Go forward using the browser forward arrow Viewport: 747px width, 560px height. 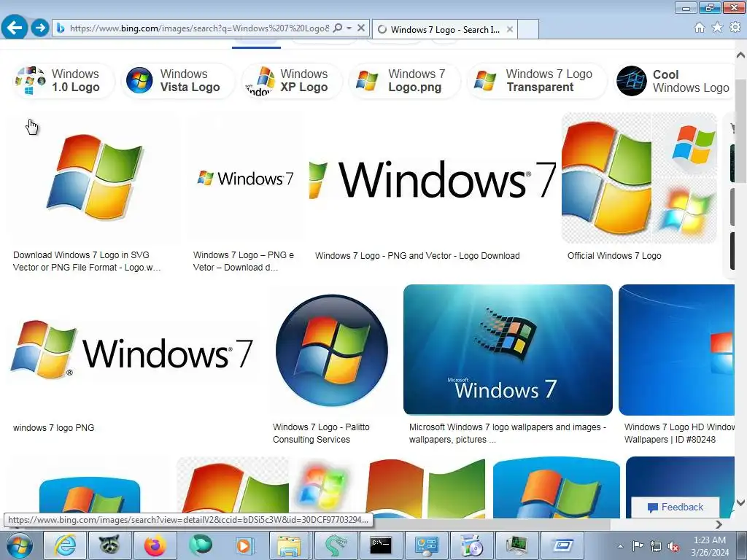(x=40, y=28)
